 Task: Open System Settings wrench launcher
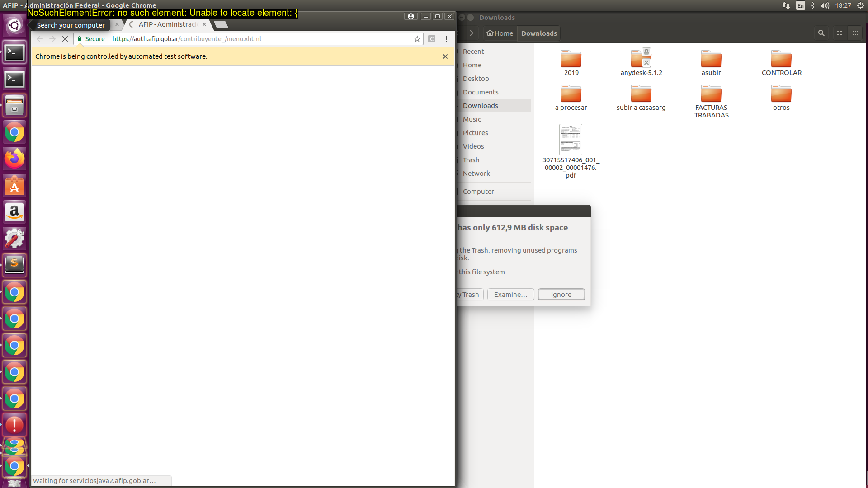point(14,239)
